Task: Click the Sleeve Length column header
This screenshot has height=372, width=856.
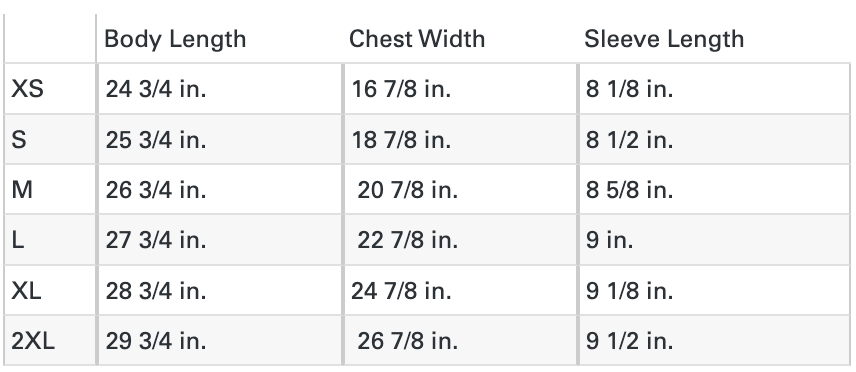Action: pyautogui.click(x=664, y=39)
